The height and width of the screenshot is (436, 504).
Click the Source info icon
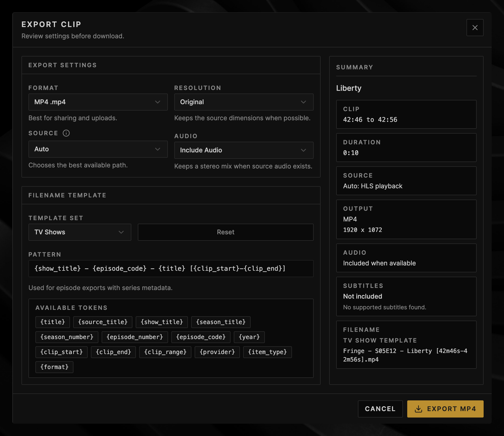[66, 133]
